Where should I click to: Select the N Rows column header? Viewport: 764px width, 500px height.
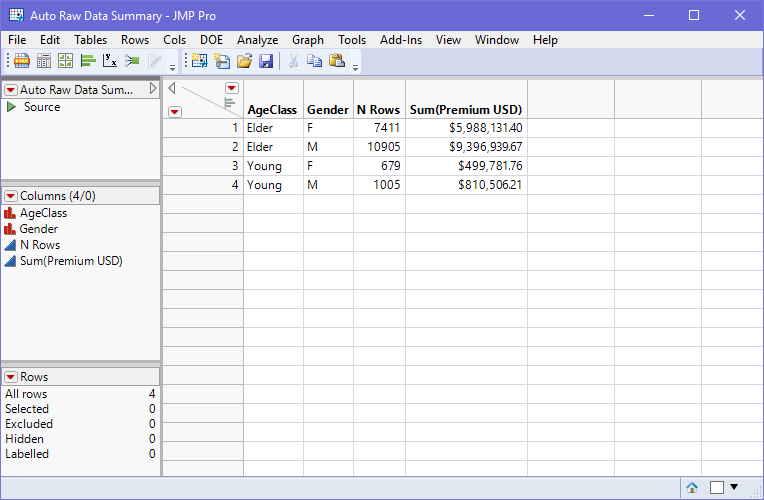coord(379,99)
